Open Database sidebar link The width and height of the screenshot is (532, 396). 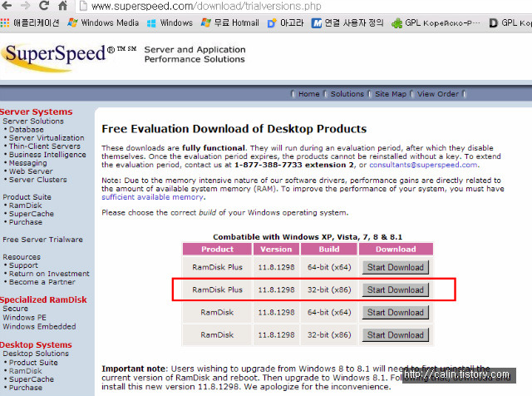tap(26, 130)
